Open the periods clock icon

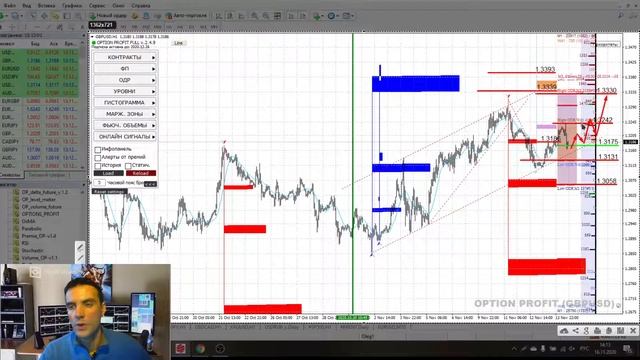(333, 16)
